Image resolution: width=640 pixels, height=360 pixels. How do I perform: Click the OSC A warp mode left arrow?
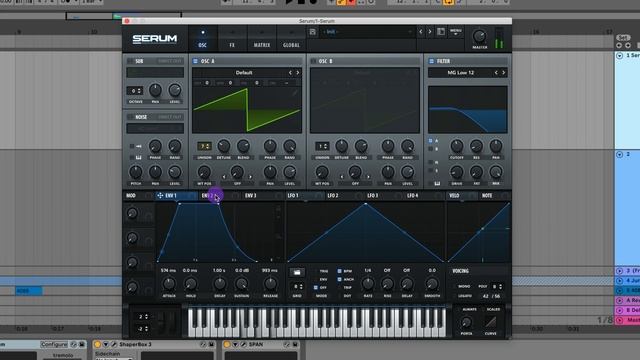(x=224, y=177)
